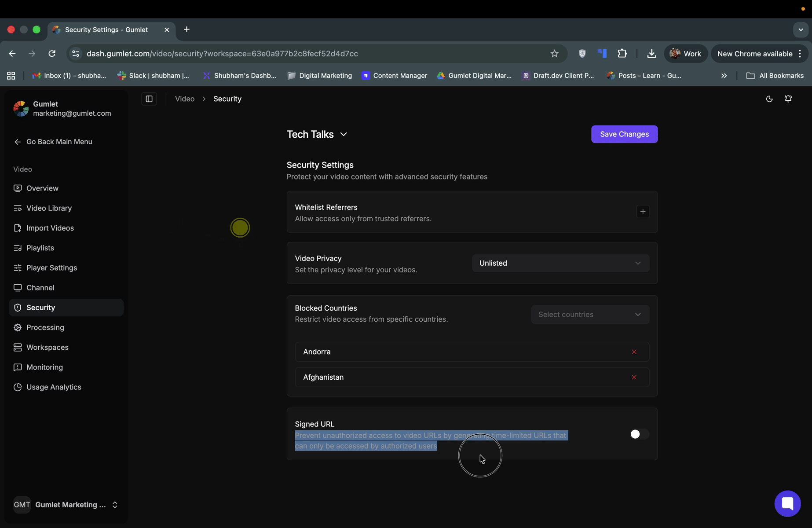Viewport: 812px width, 528px height.
Task: Bookmark this page with star icon
Action: [554, 54]
